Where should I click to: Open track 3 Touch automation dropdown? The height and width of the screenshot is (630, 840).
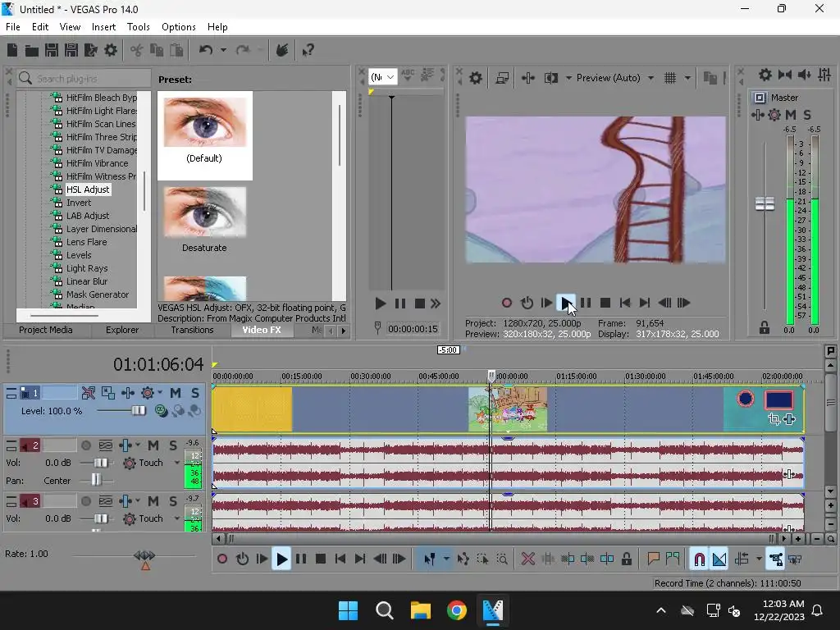[x=177, y=518]
